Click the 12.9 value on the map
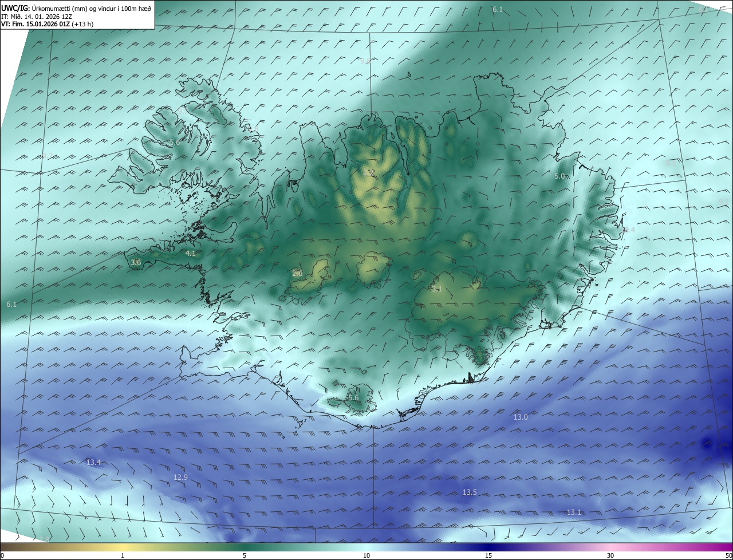733x560 pixels. (x=180, y=477)
